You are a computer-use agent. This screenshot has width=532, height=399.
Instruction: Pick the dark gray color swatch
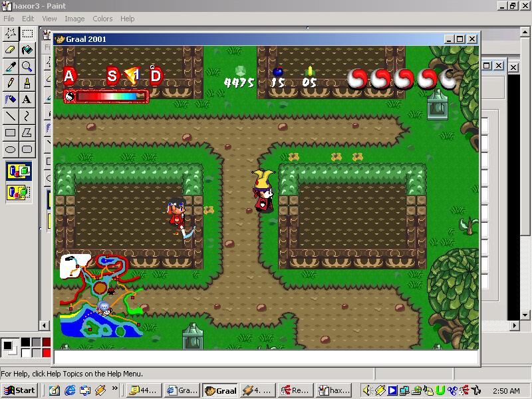pos(36,342)
